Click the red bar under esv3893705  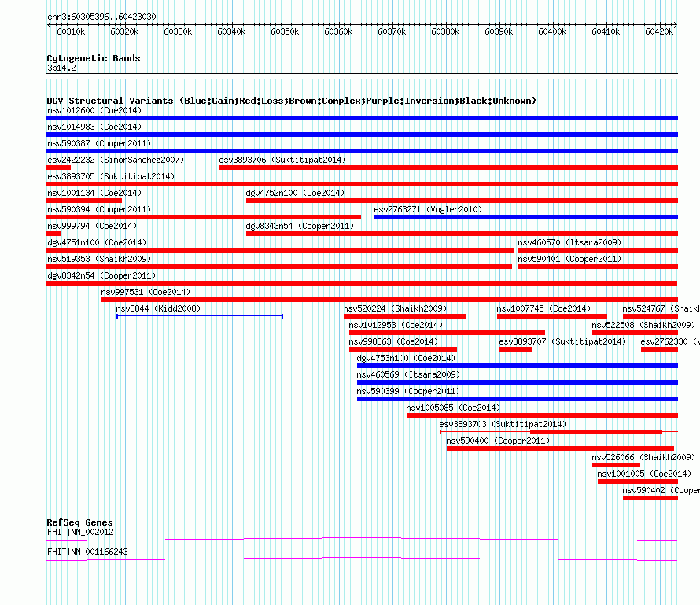(x=362, y=184)
